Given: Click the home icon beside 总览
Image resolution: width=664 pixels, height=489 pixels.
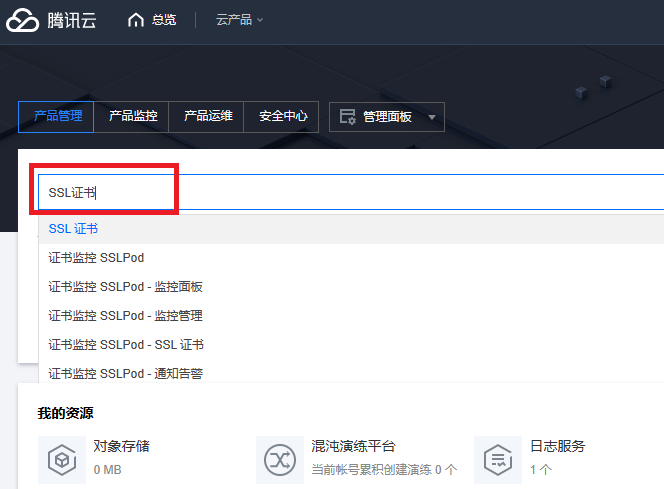Looking at the screenshot, I should coord(136,20).
